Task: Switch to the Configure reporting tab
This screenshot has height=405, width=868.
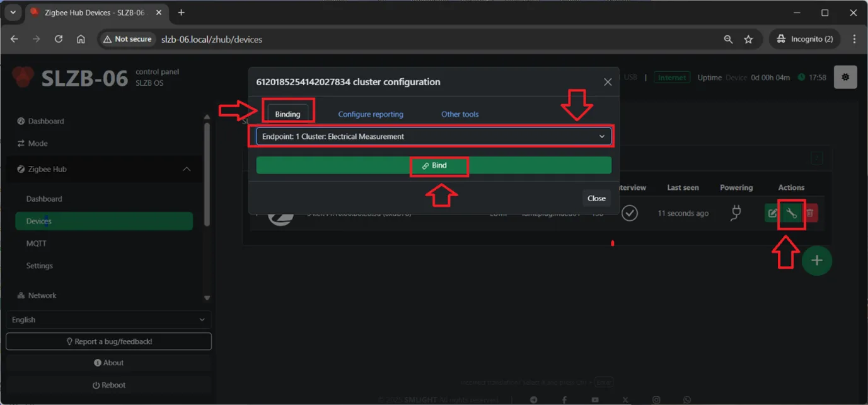Action: pos(371,114)
